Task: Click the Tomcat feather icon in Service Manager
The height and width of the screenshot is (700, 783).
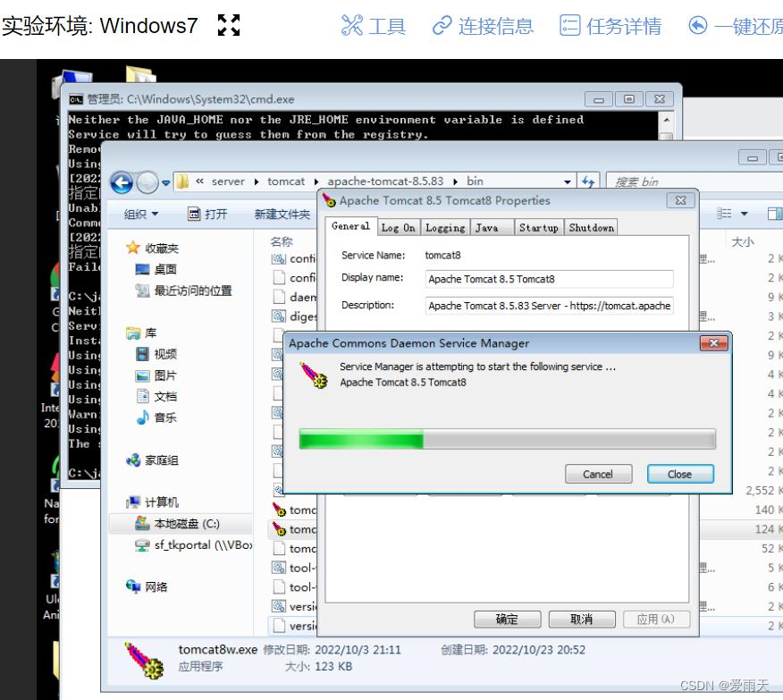Action: pos(314,375)
